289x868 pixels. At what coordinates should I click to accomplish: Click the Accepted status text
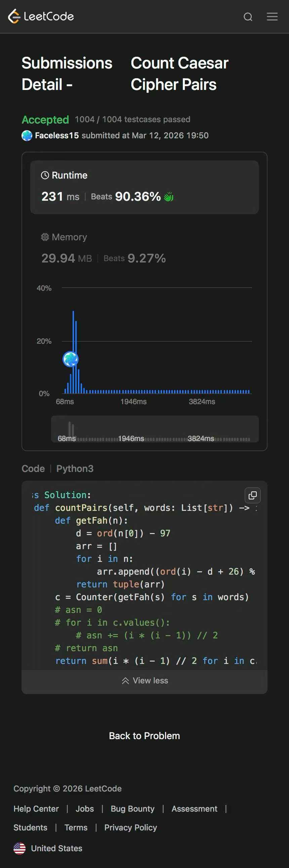click(x=45, y=119)
